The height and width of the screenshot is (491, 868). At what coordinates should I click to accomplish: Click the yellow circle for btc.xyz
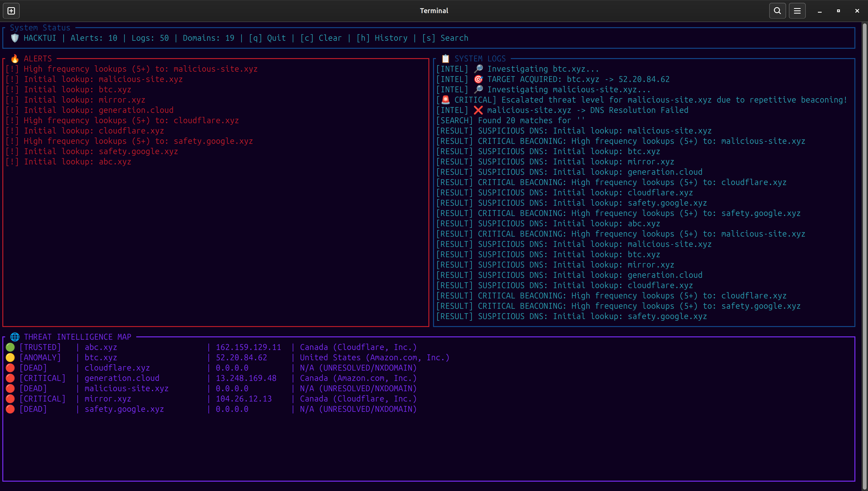pyautogui.click(x=10, y=357)
